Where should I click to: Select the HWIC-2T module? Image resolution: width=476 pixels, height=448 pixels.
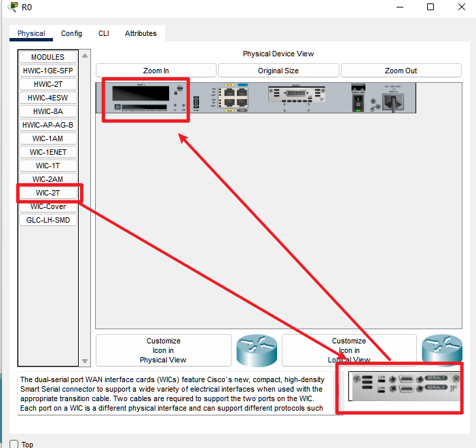click(x=48, y=84)
